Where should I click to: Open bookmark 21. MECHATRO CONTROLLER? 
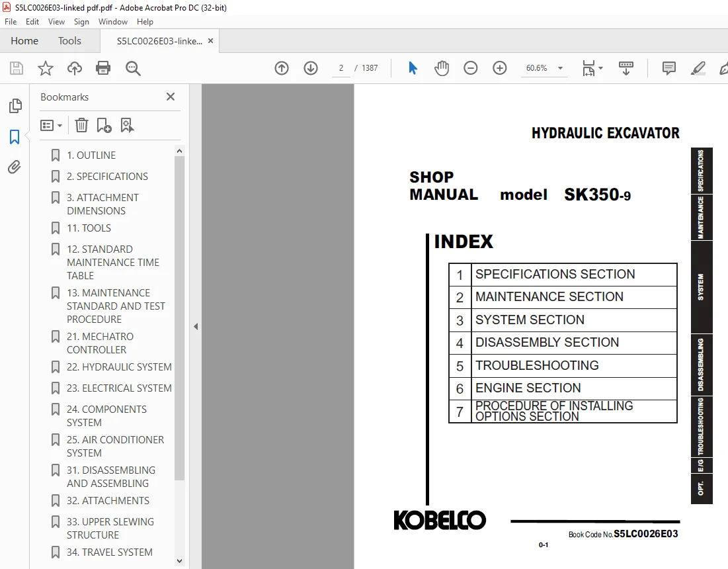tap(100, 343)
